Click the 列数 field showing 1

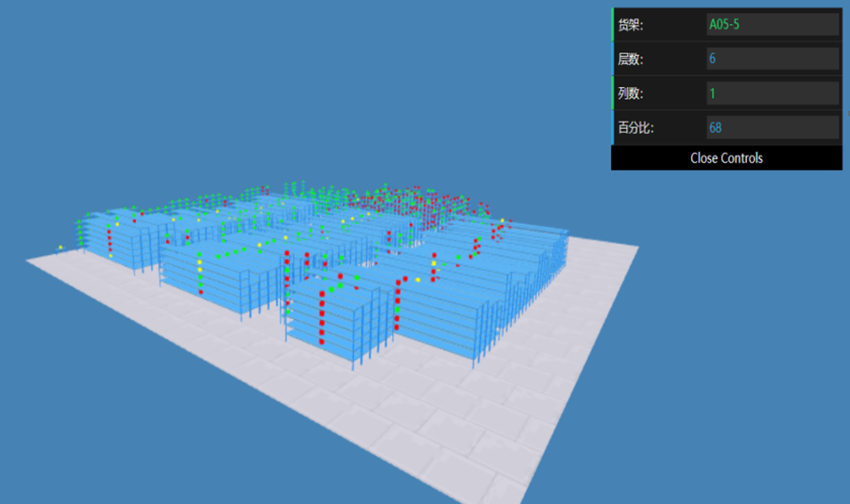point(772,93)
